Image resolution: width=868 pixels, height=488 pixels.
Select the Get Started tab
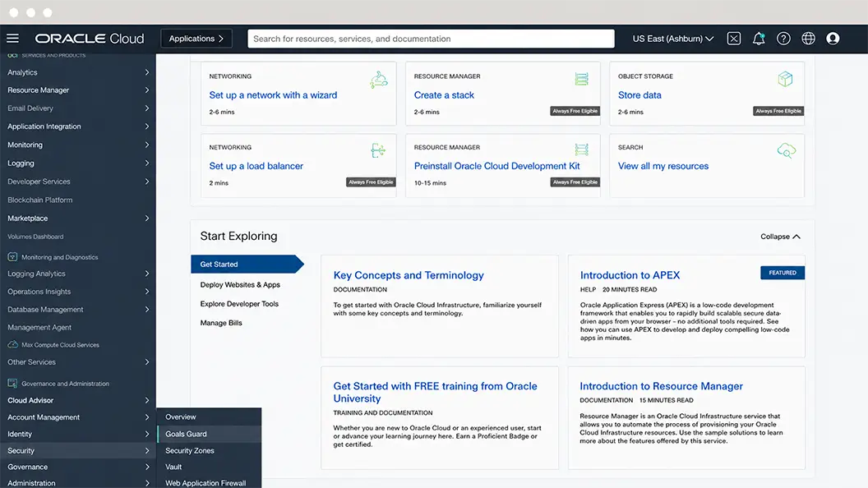pyautogui.click(x=247, y=264)
